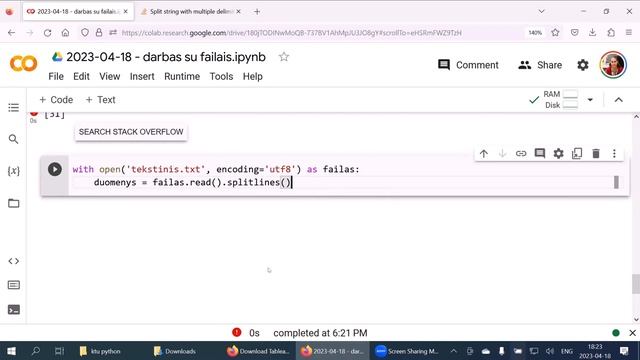List all tabs dropdown chevron
Viewport: 640px width, 360px height.
pos(542,11)
